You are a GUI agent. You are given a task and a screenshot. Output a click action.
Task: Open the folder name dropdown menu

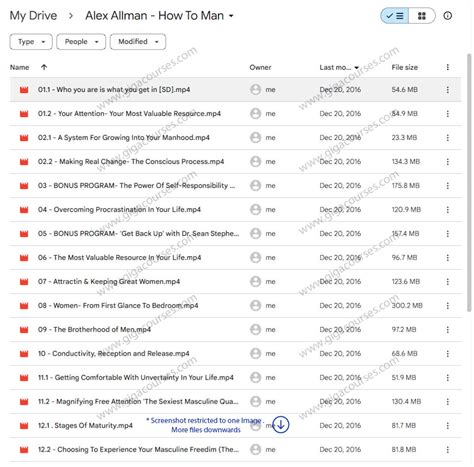click(x=231, y=16)
